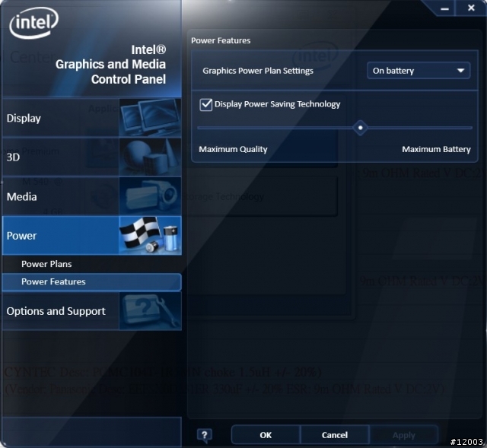Select the 3D menu section
Screen dimensions: 487x448
coord(91,157)
